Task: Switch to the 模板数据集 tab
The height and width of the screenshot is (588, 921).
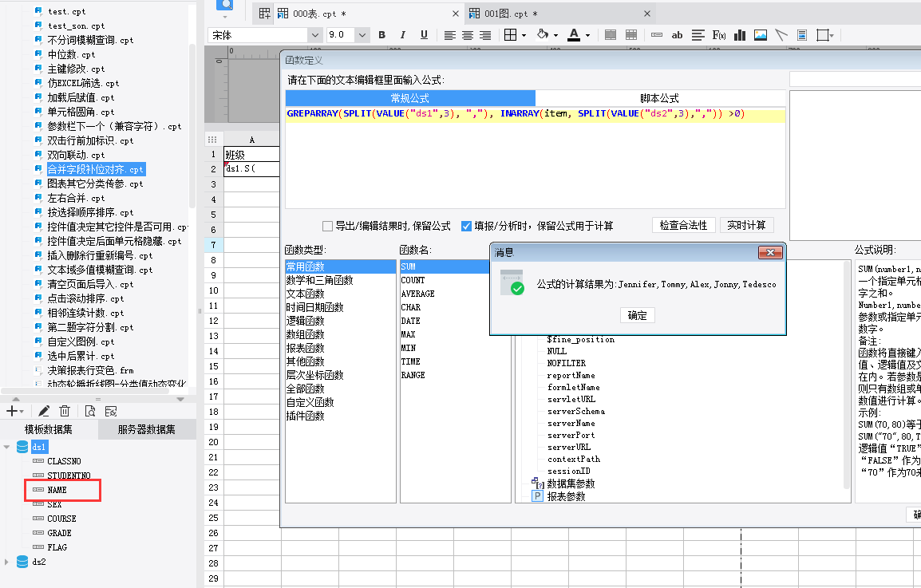Action: (x=49, y=429)
